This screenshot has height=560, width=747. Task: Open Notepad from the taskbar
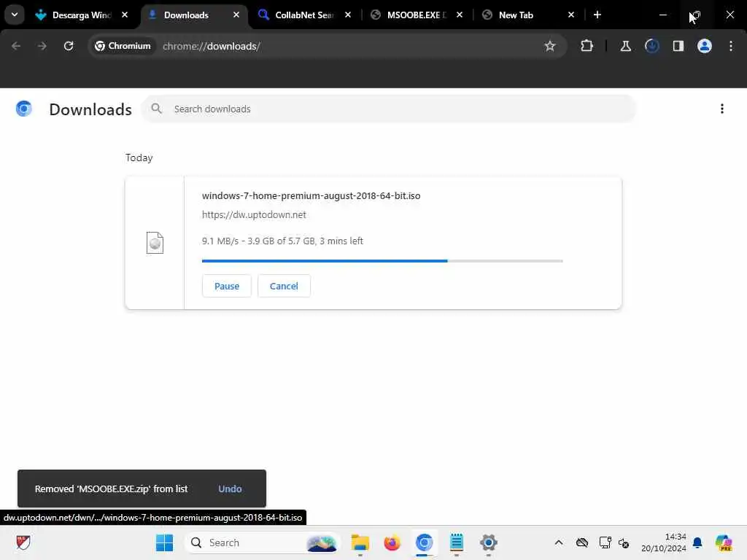point(457,542)
